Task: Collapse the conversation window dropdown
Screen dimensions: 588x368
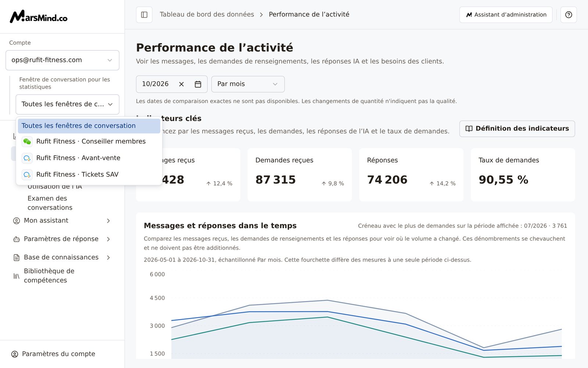Action: [68, 105]
